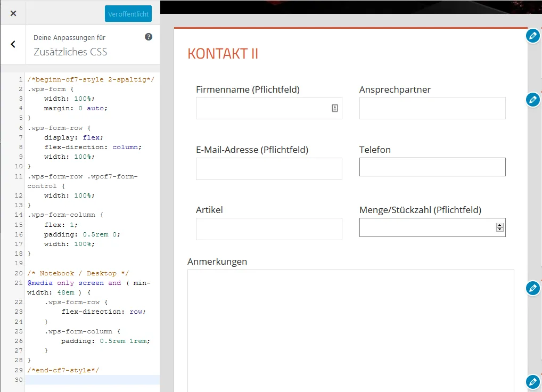Click inside the Anmerkungen textarea
Viewport: 542px width, 392px height.
(351, 331)
